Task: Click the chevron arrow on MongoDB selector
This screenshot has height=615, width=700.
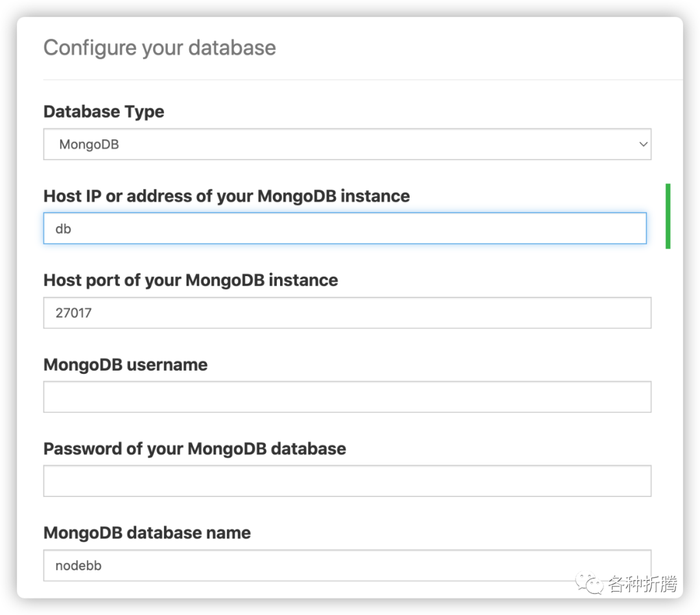Action: 643,144
